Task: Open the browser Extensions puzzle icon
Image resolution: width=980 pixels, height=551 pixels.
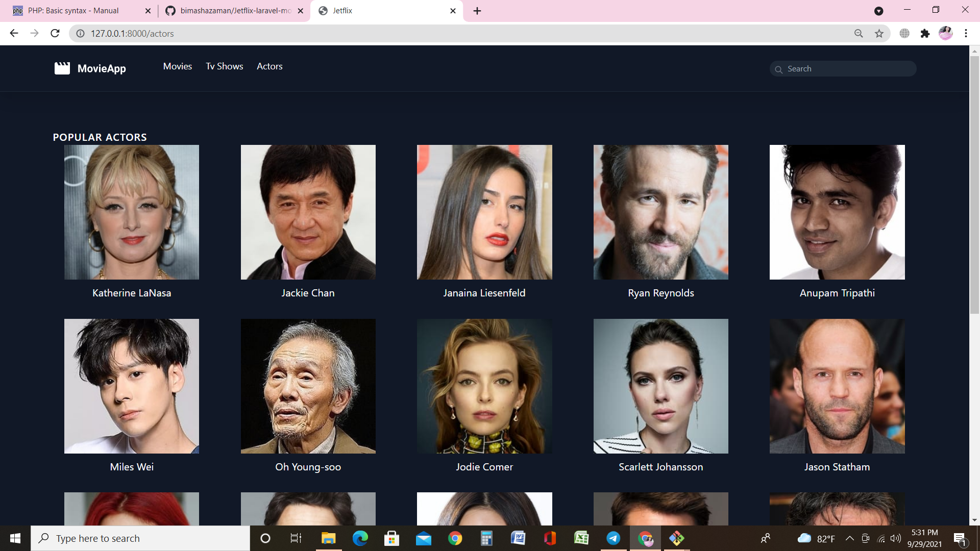Action: (x=925, y=33)
